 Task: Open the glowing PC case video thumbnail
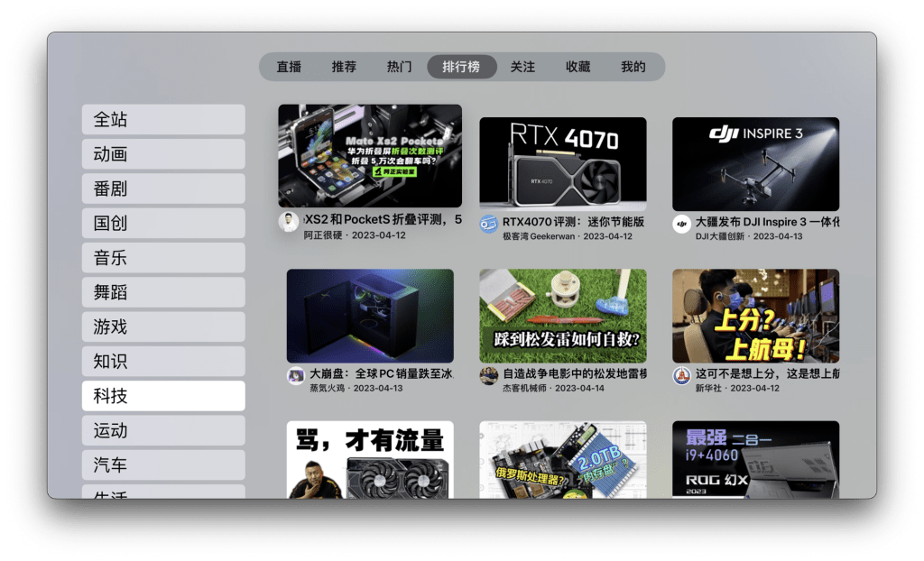(370, 316)
